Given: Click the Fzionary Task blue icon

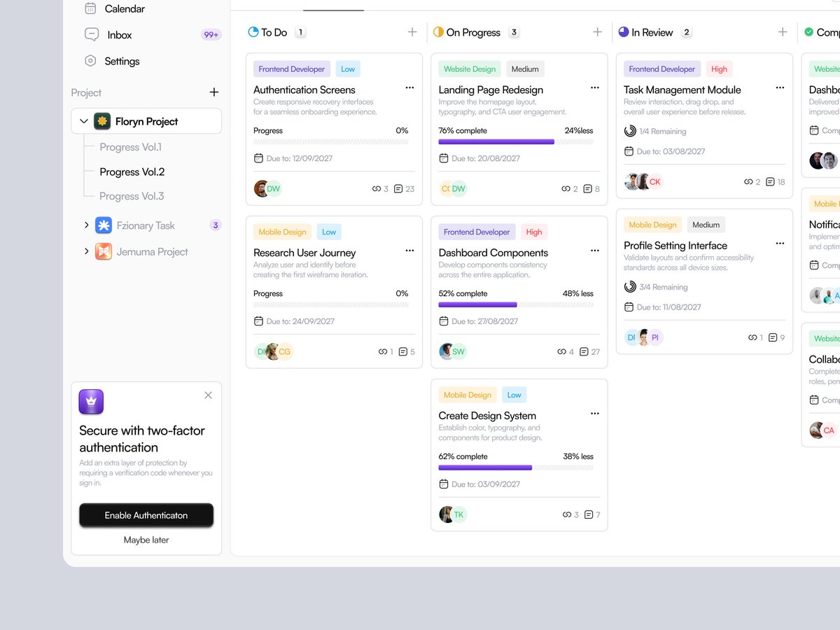Looking at the screenshot, I should [x=104, y=225].
